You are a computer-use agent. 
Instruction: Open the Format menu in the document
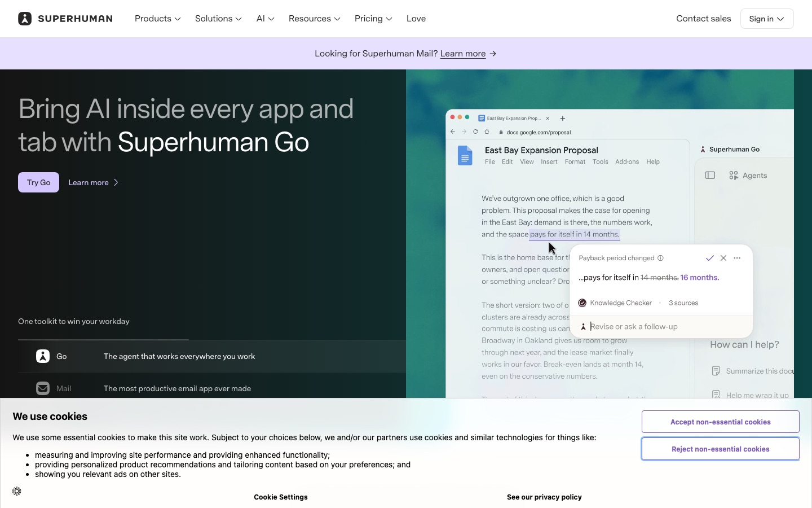tap(575, 162)
